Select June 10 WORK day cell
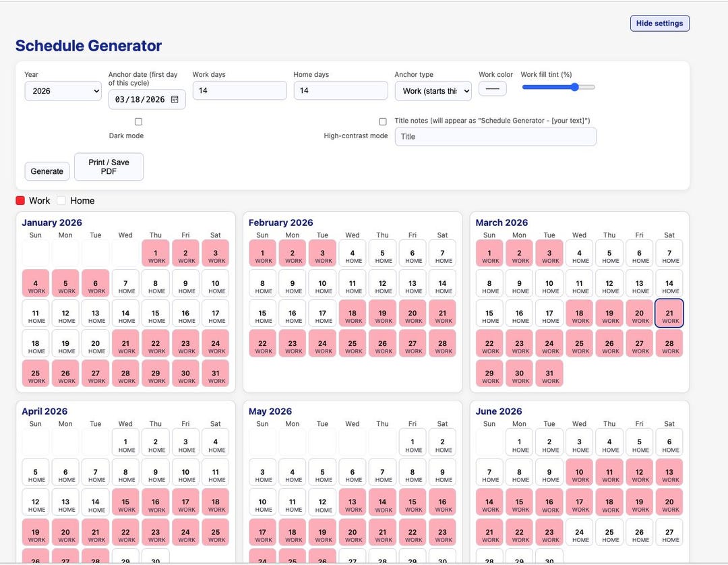Viewport: 728px width, 565px height. [579, 472]
